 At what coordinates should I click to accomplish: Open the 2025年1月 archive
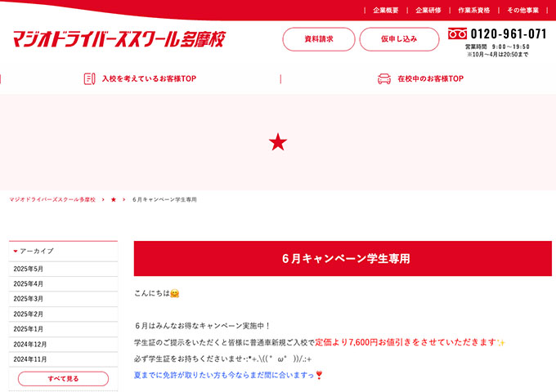pyautogui.click(x=63, y=329)
